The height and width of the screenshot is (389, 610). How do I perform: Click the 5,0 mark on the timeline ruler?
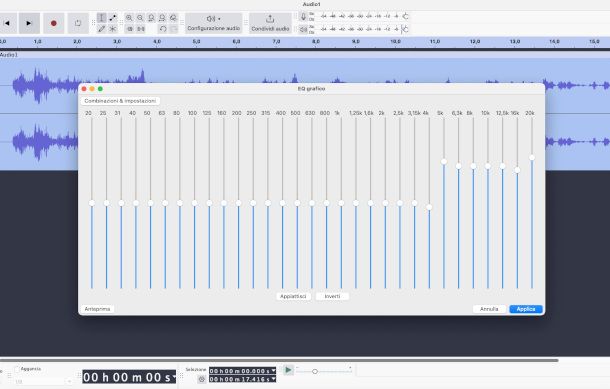196,41
